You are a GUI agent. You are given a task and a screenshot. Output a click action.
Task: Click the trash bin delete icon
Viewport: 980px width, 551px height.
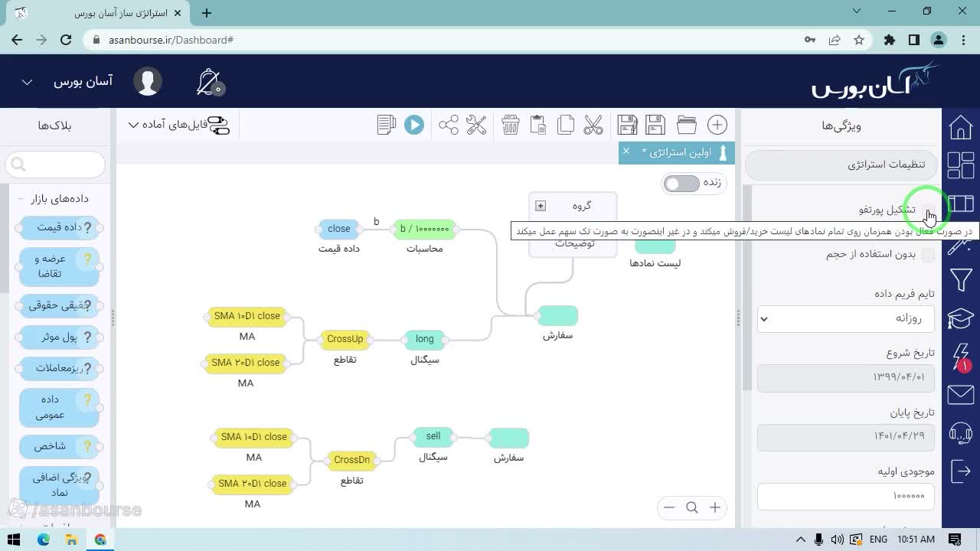point(511,125)
